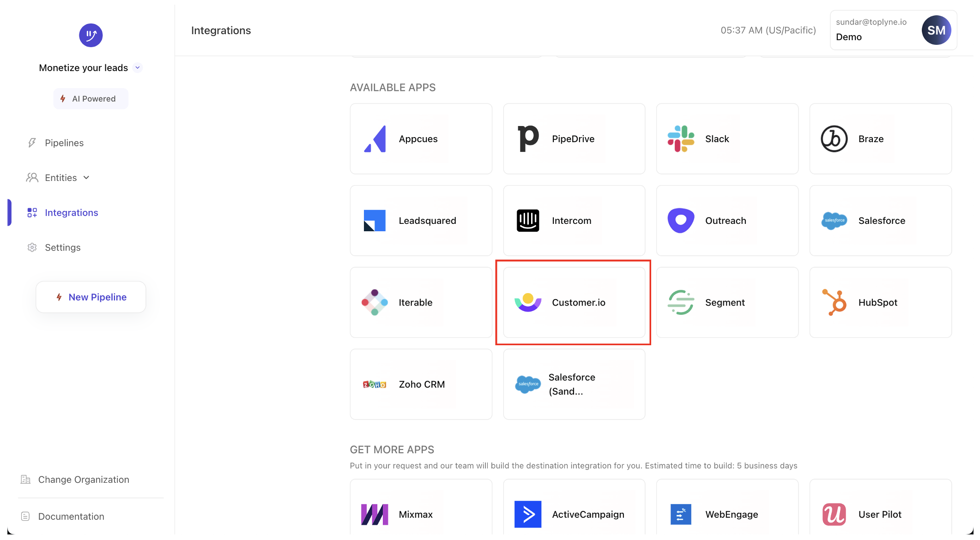Expand the Entities menu chevron
Viewport: 980px width, 540px height.
[x=86, y=178]
